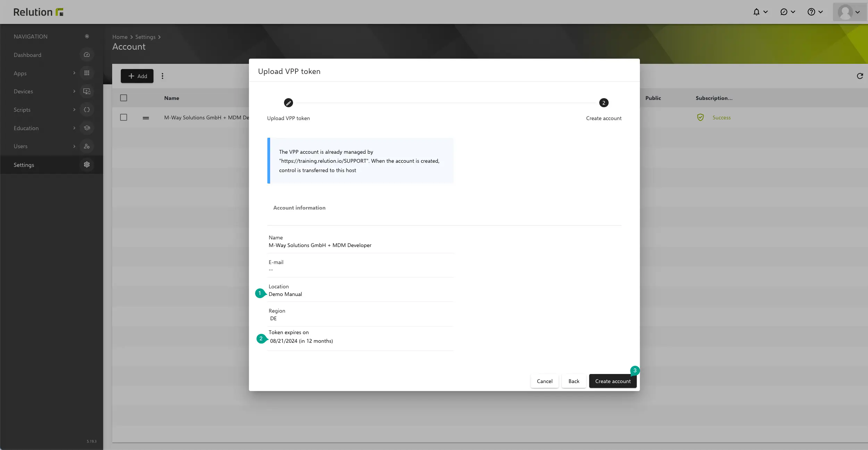Open the help question mark menu
Image resolution: width=868 pixels, height=450 pixels.
[811, 12]
